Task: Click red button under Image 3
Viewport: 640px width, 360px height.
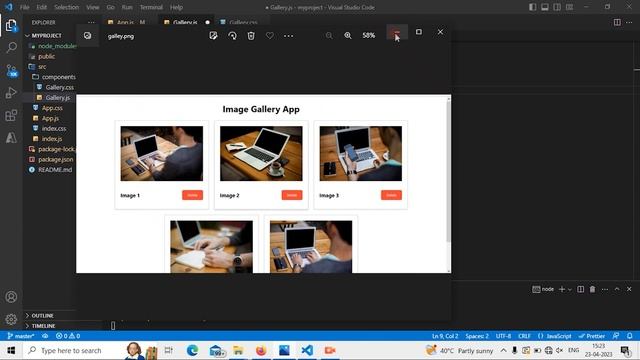Action: pos(391,195)
